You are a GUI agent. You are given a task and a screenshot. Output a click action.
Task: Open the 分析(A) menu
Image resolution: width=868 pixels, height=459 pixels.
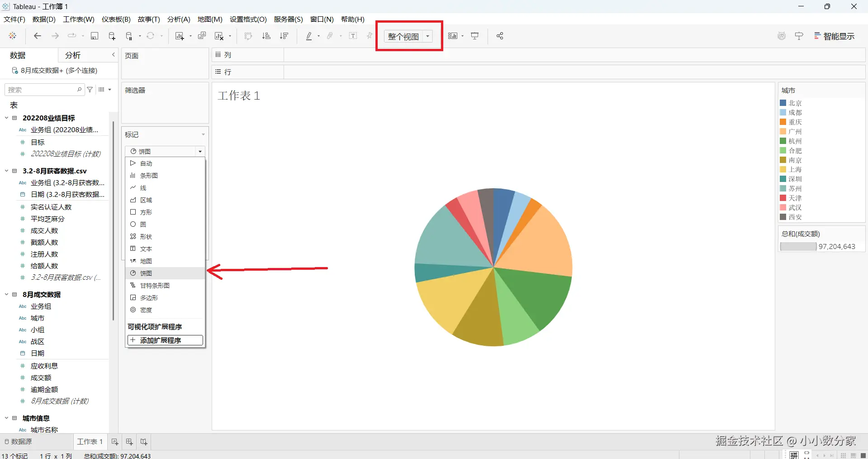[x=179, y=19]
